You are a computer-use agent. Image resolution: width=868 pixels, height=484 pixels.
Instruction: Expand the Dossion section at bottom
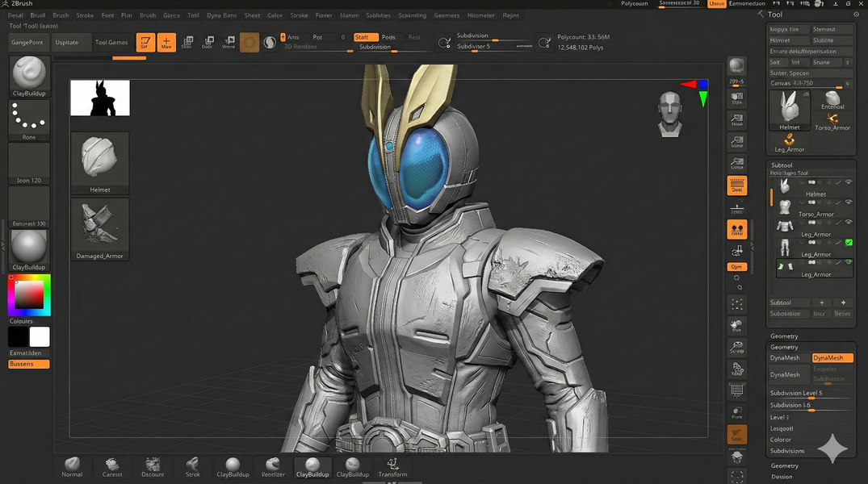(x=782, y=477)
